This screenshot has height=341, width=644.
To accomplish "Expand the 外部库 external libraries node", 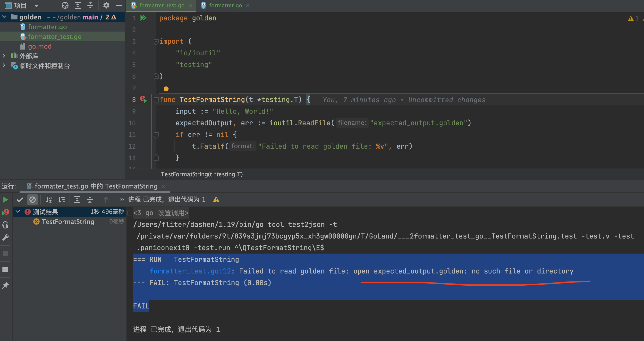I will [x=4, y=56].
